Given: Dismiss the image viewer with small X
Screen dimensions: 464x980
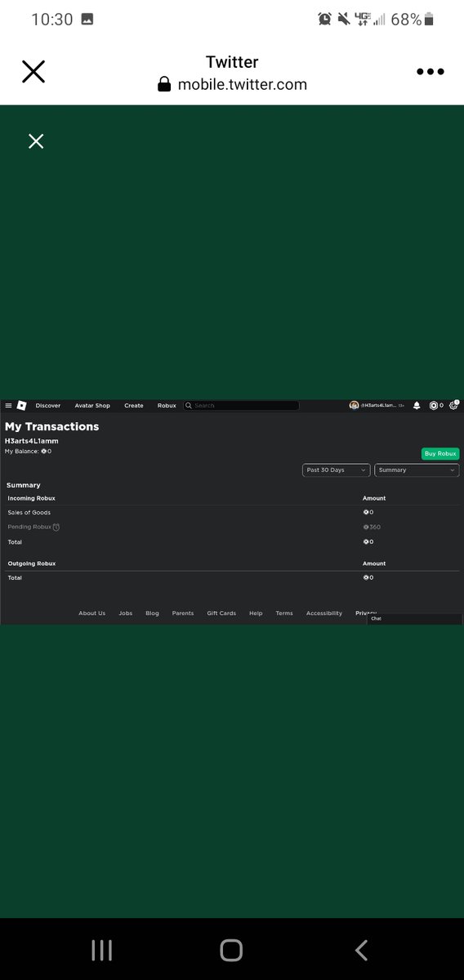Looking at the screenshot, I should click(36, 141).
